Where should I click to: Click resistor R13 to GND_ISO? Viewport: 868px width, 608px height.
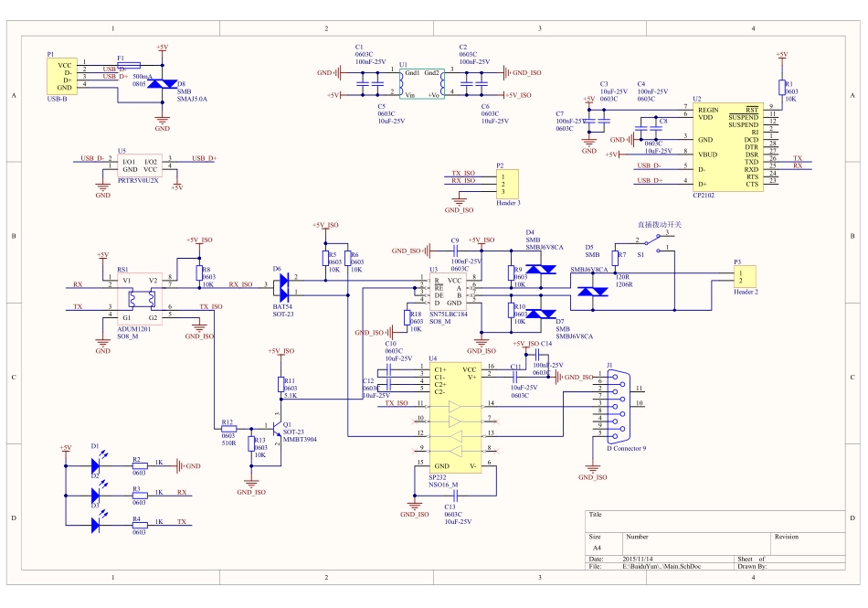coord(251,443)
